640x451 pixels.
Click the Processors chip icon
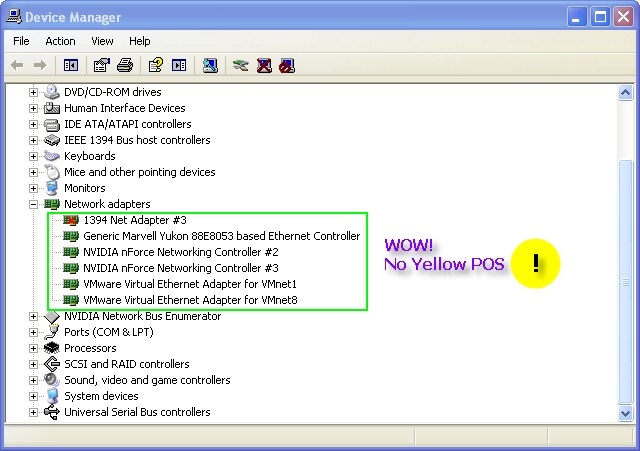[52, 348]
